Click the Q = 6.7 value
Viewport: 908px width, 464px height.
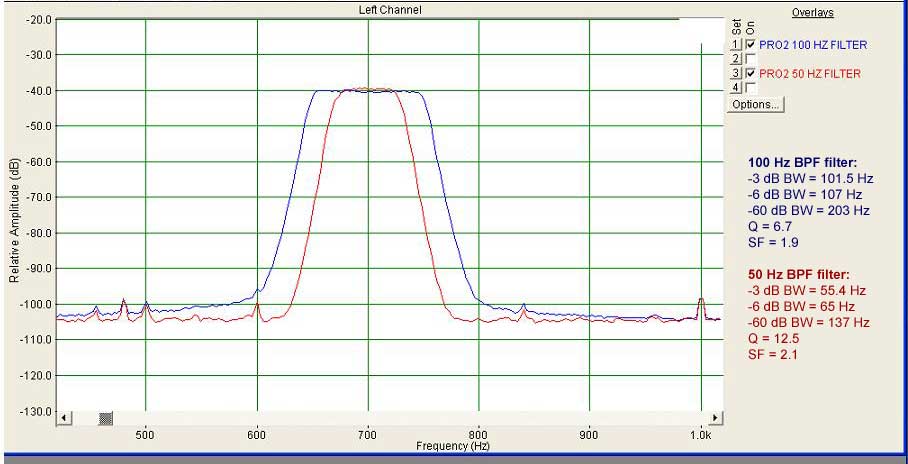coord(770,226)
